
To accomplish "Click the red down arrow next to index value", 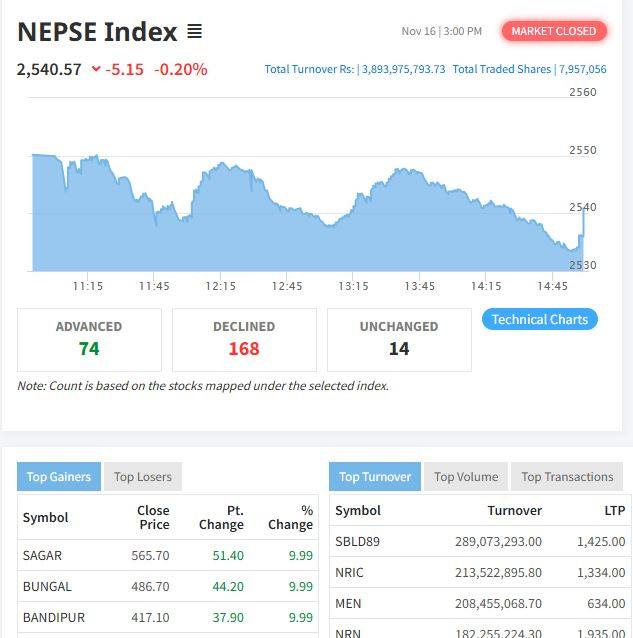I will click(96, 69).
